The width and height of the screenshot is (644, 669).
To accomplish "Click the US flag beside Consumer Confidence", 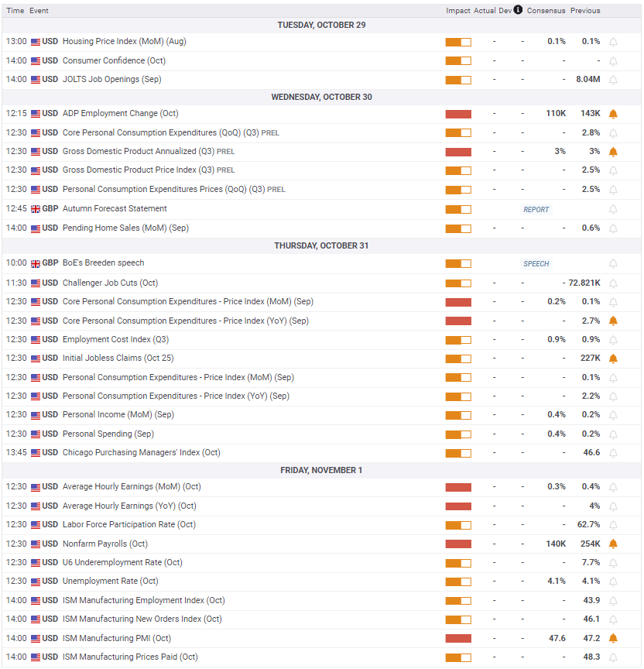I will click(36, 61).
